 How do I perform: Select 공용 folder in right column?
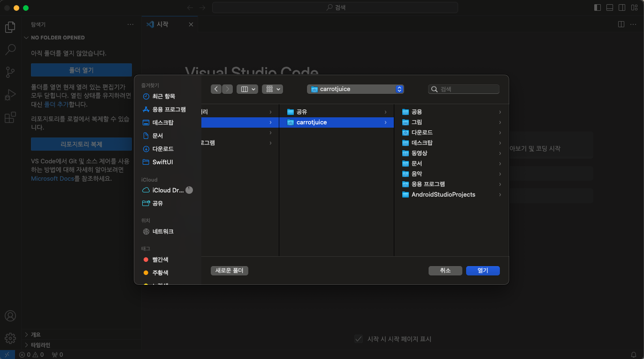tap(451, 112)
